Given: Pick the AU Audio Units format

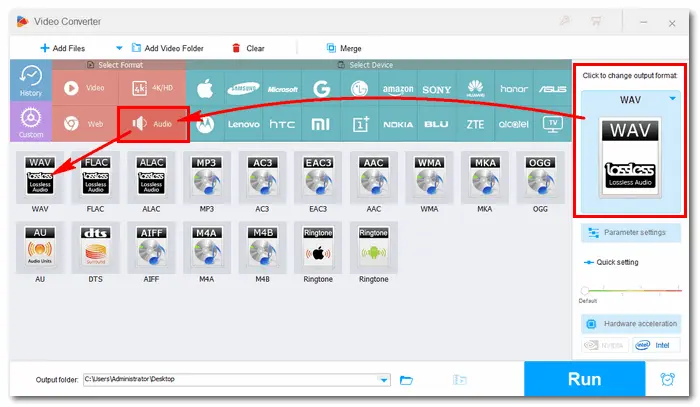Looking at the screenshot, I should [40, 247].
